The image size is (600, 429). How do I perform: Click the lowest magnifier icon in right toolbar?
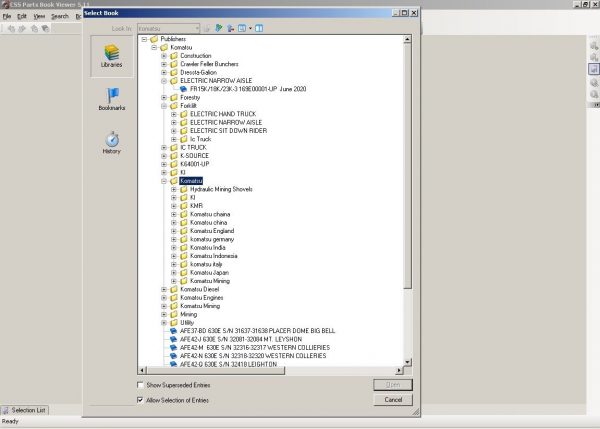[x=594, y=94]
